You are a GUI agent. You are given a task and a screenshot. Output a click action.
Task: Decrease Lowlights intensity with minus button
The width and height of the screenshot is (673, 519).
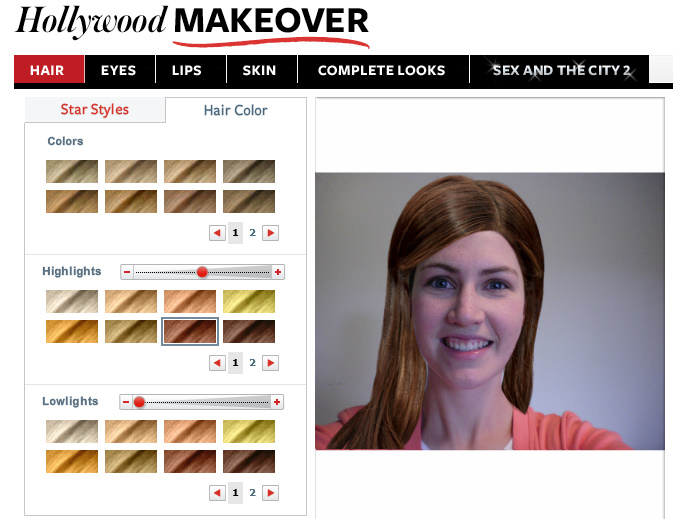click(125, 402)
